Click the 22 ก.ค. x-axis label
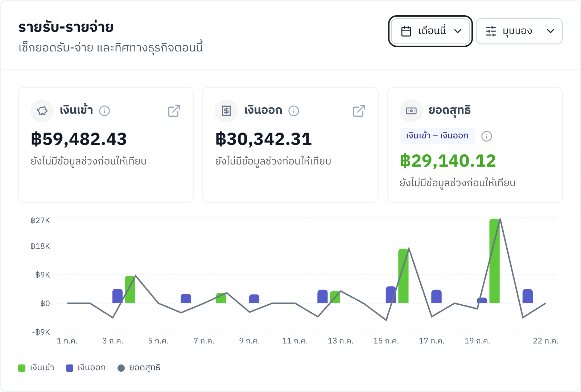 [545, 341]
